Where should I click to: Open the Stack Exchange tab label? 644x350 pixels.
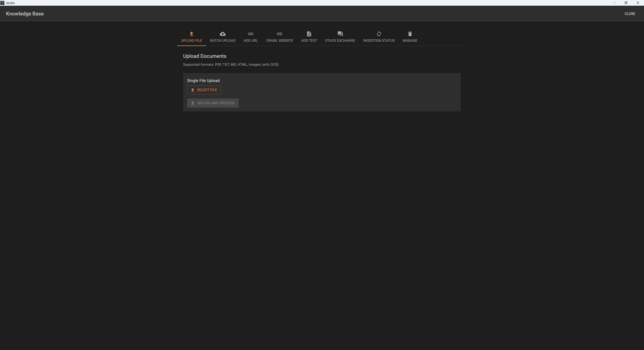[340, 40]
